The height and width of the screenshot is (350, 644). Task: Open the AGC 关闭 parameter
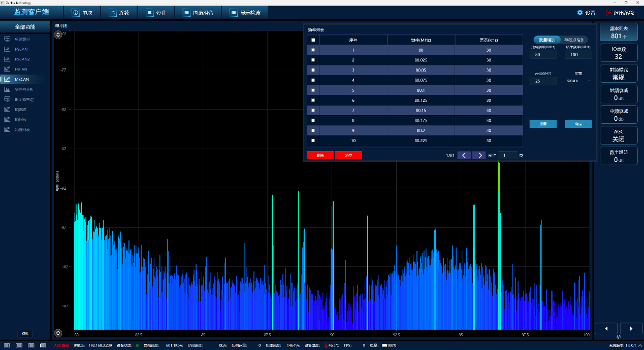618,135
